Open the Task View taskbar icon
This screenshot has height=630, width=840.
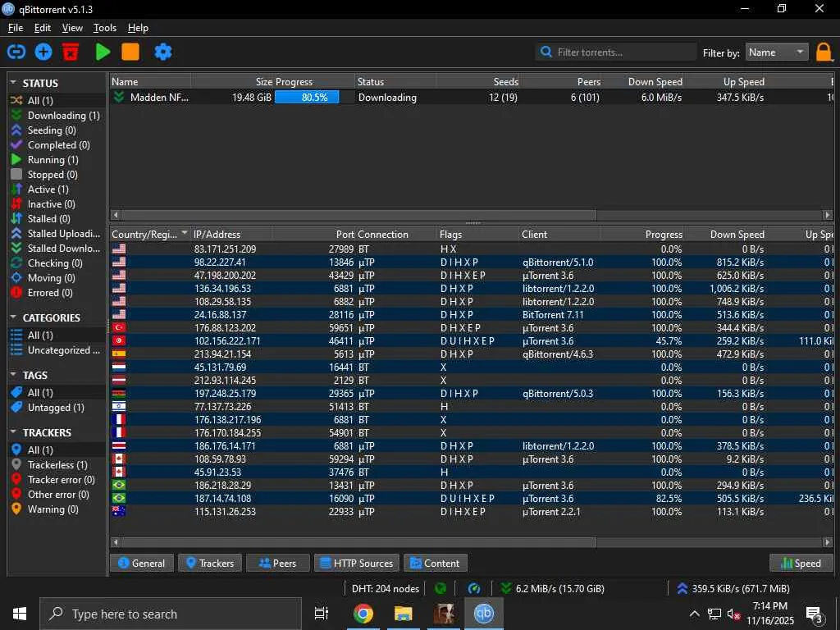pos(322,614)
